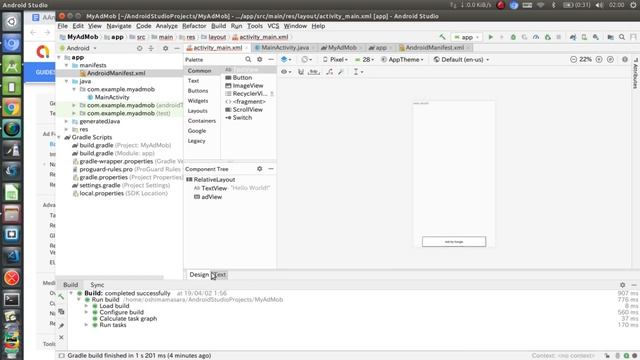Viewport: 640px width, 360px height.
Task: Run the app with the green play icon
Action: point(491,37)
